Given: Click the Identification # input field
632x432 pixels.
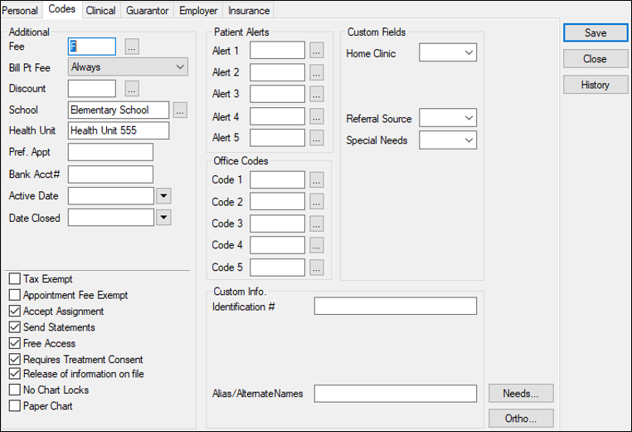Looking at the screenshot, I should click(x=395, y=306).
